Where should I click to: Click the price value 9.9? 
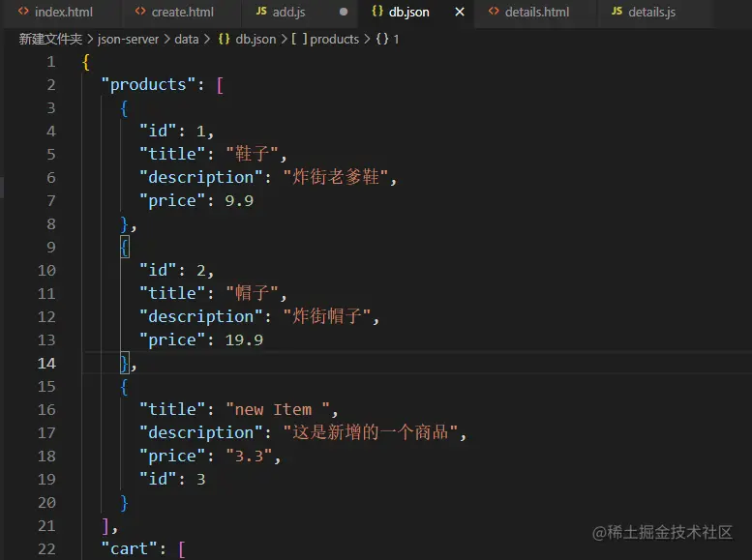(239, 201)
